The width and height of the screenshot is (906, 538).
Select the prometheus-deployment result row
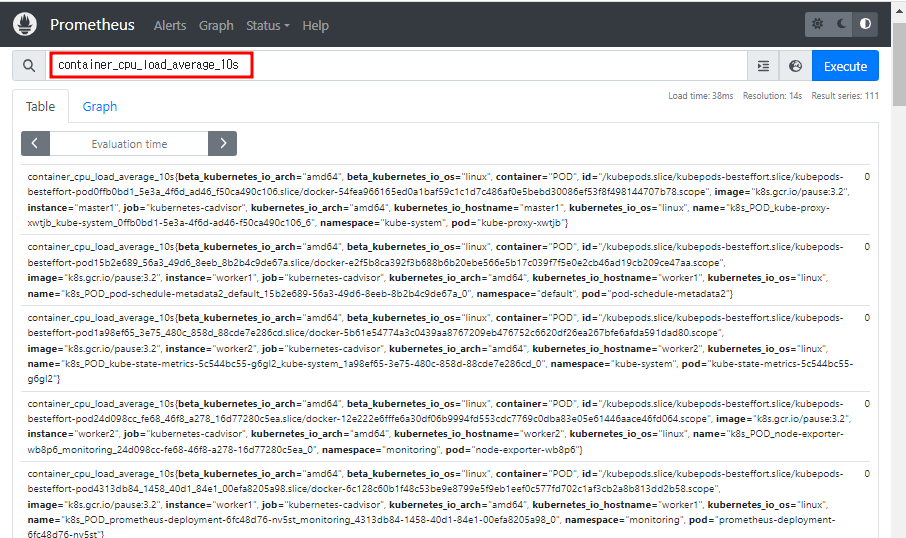pyautogui.click(x=445, y=500)
